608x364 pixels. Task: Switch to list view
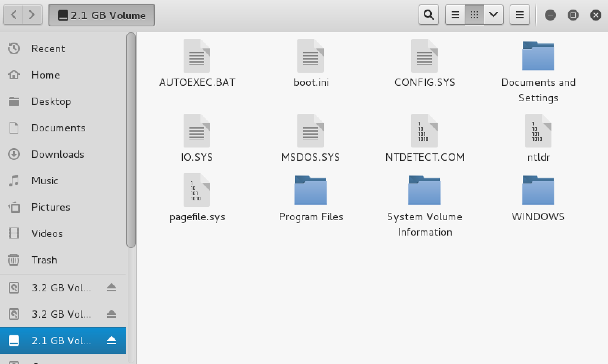tap(455, 15)
